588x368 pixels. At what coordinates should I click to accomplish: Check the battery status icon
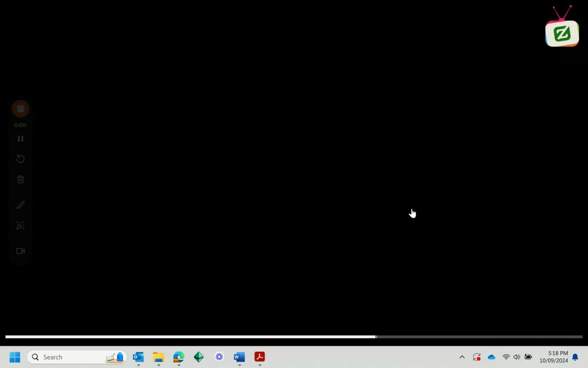[528, 357]
